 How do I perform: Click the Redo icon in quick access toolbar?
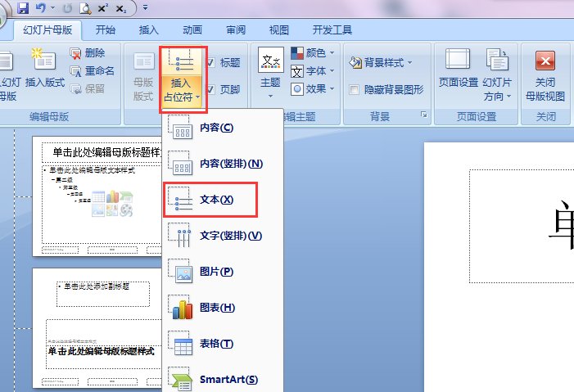(x=67, y=7)
